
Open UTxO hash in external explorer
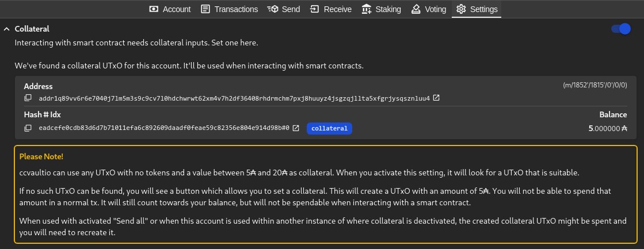point(296,128)
